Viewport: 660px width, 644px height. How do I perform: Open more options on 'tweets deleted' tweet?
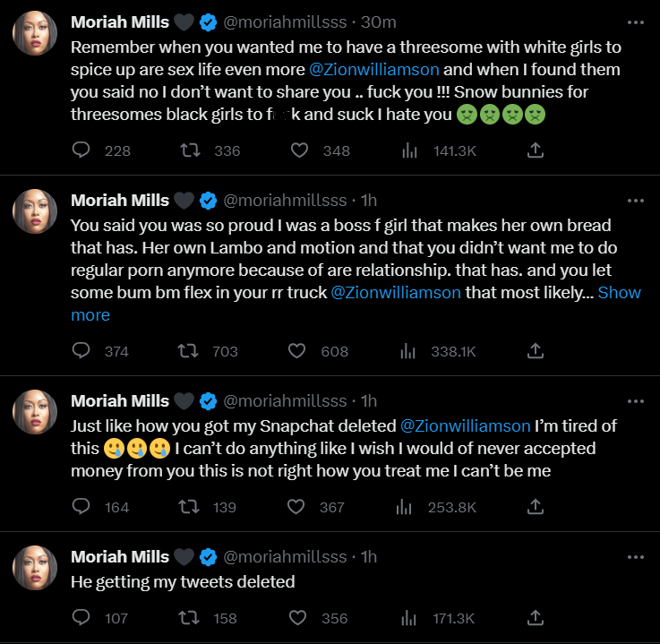tap(636, 556)
